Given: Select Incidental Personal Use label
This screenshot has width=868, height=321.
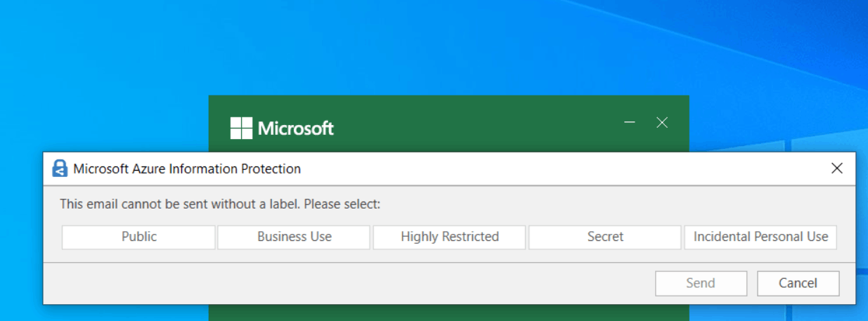Looking at the screenshot, I should pos(761,237).
